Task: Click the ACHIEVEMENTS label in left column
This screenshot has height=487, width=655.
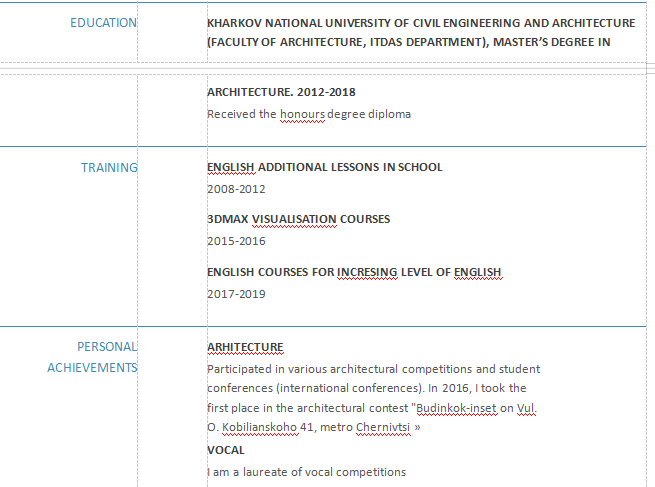Action: [x=92, y=368]
